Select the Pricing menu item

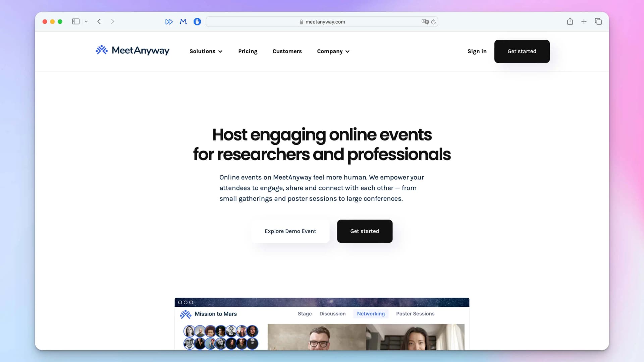248,51
